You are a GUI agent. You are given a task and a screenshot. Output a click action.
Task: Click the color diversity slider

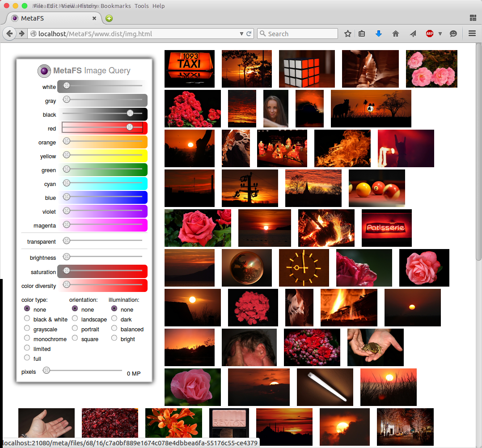[x=102, y=284]
